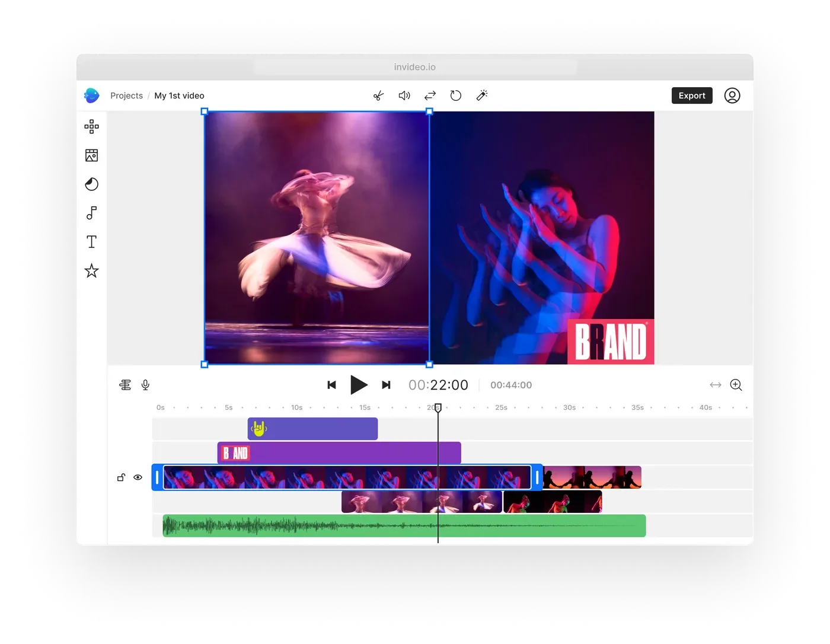830x644 pixels.
Task: Toggle the track lock icon
Action: (x=121, y=477)
